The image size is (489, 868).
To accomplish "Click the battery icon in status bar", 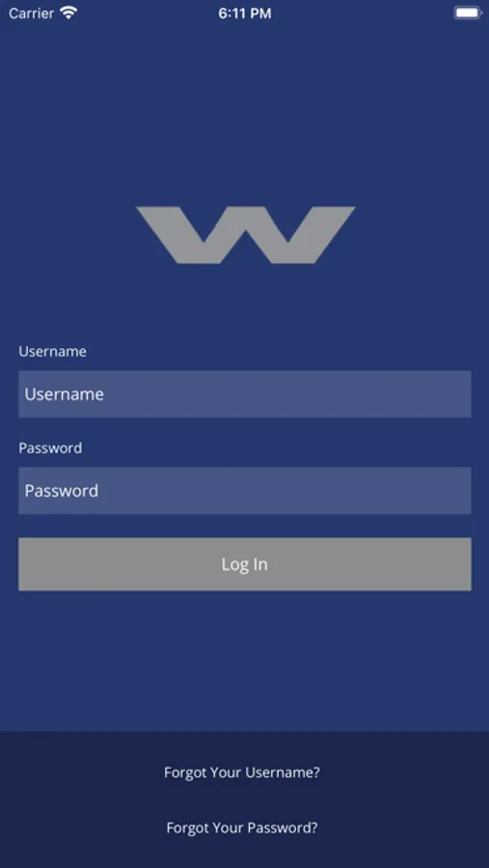I will tap(468, 14).
